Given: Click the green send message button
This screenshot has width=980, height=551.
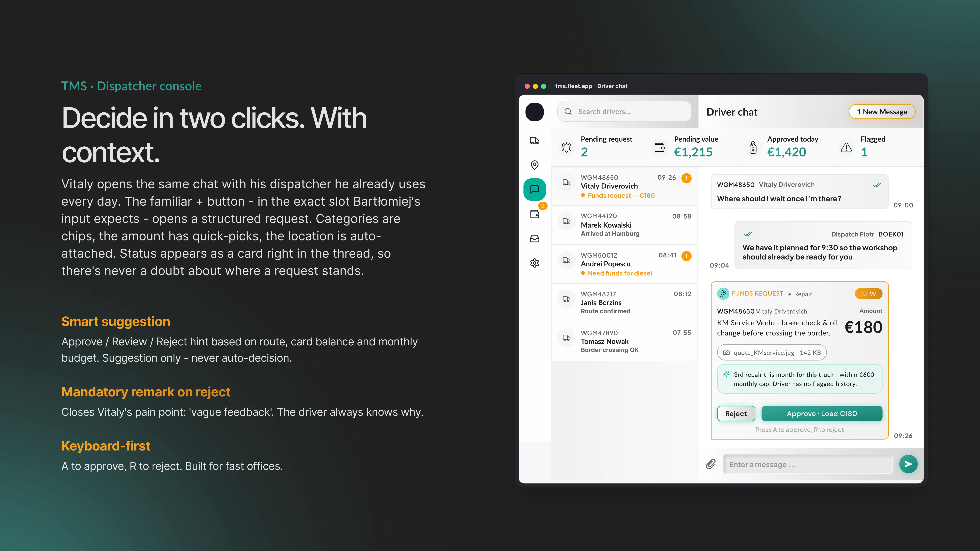Looking at the screenshot, I should (x=908, y=464).
